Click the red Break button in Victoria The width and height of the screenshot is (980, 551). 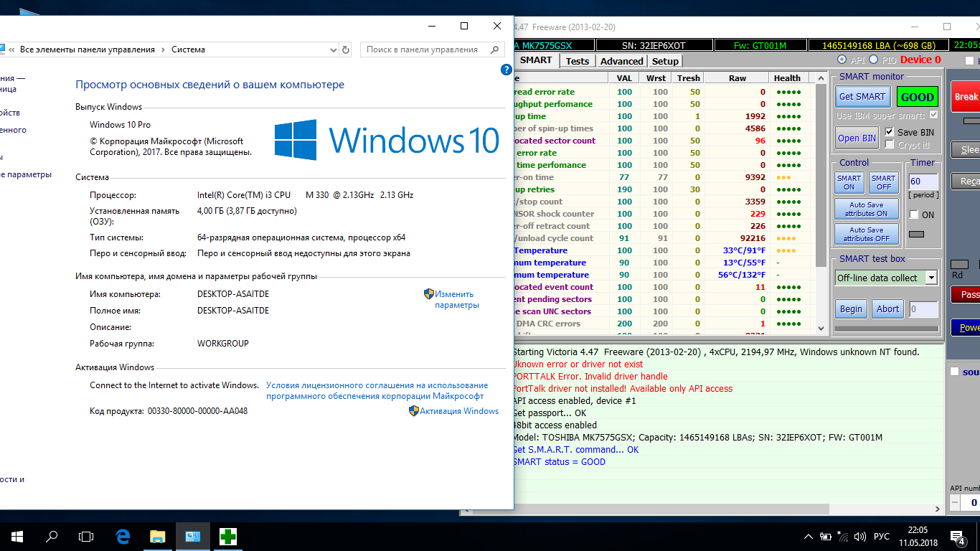[x=965, y=97]
